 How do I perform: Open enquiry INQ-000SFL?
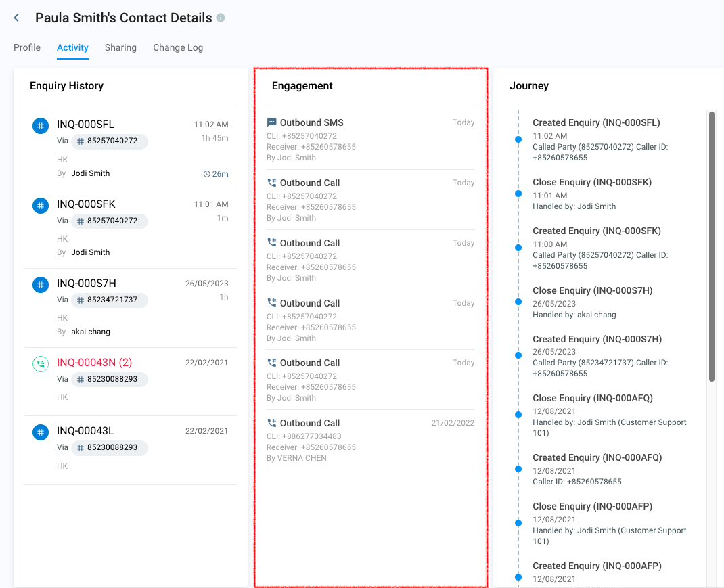(x=85, y=125)
